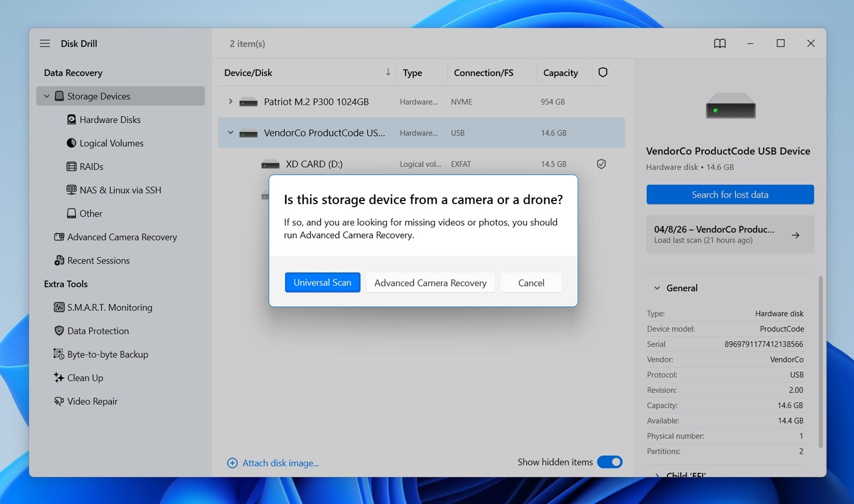Open the hamburger menu beside Disk Drill
Viewport: 854px width, 504px height.
[45, 44]
